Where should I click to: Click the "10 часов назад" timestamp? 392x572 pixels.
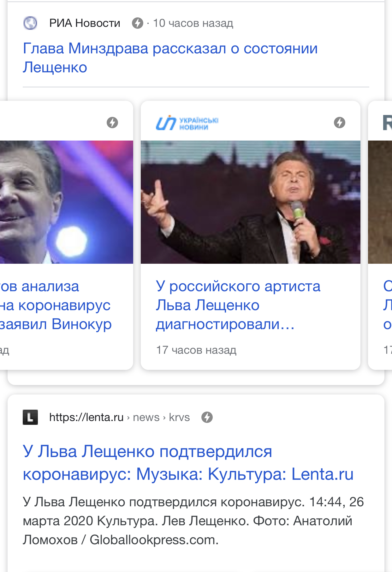coord(193,23)
